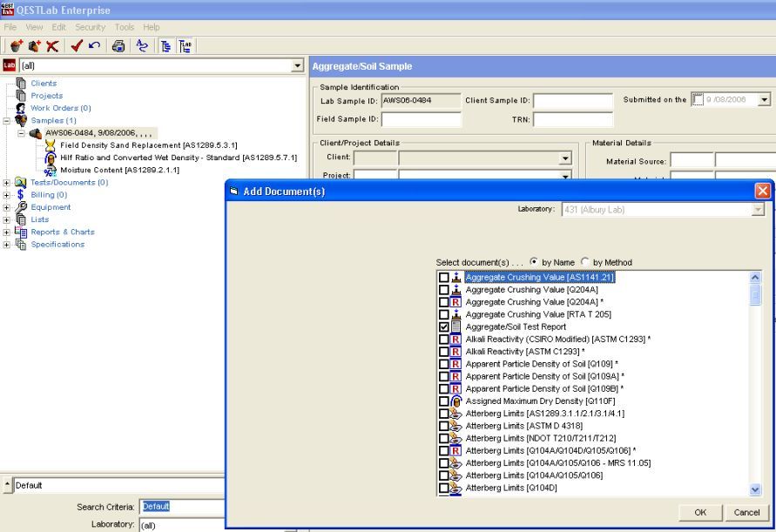Screen dimensions: 776x532
Task: Select the 'by Method' radio button
Action: click(x=585, y=262)
